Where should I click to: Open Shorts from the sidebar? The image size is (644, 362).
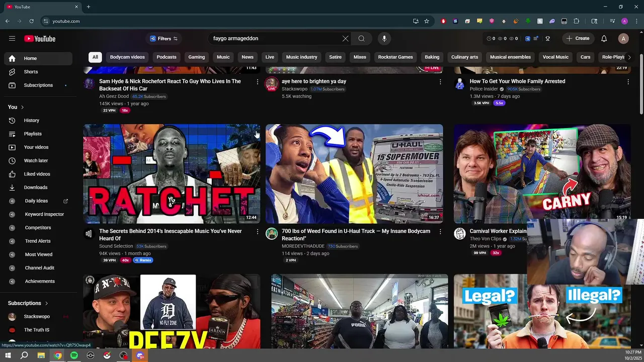(x=38, y=72)
